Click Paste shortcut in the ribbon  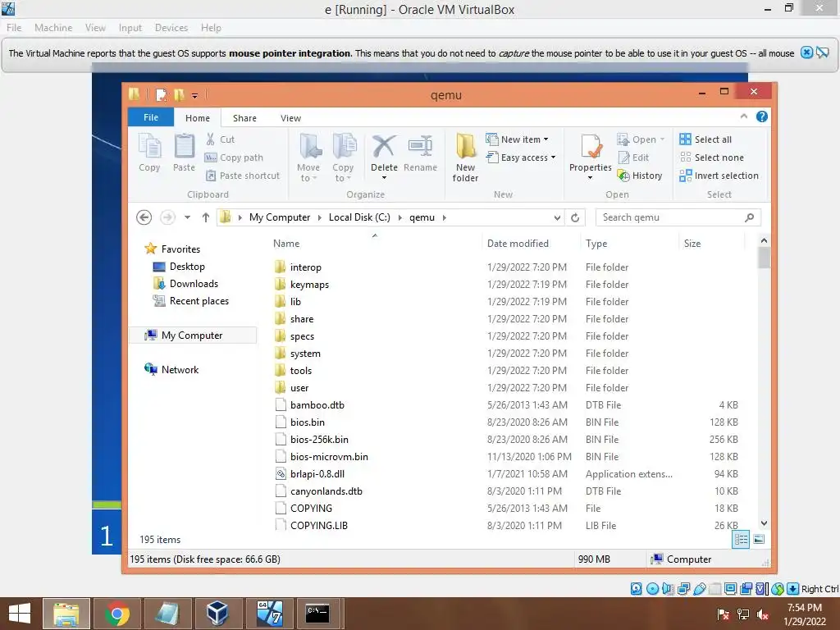tap(243, 176)
